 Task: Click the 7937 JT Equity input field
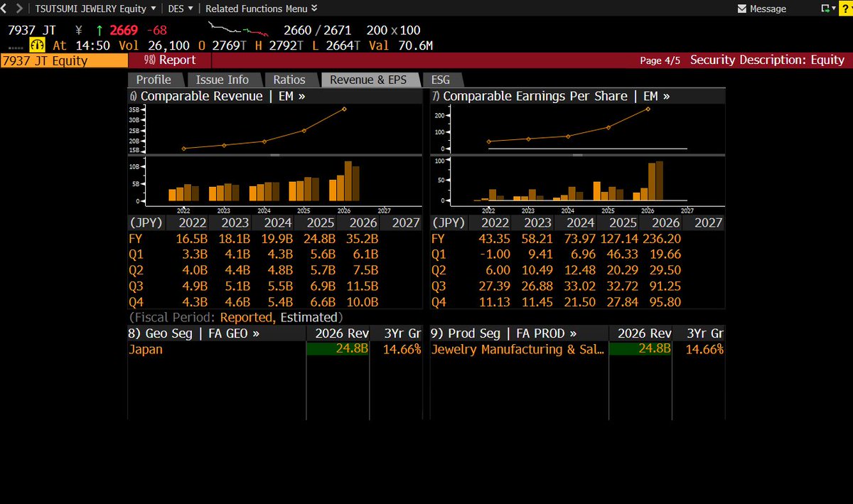coord(64,60)
